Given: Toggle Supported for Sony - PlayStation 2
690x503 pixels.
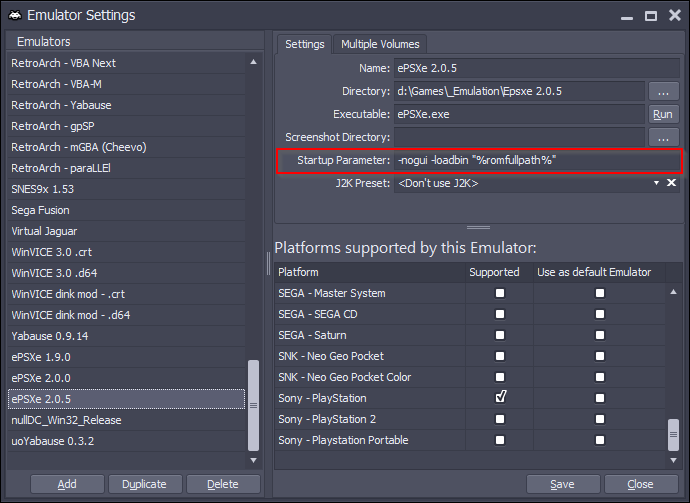Looking at the screenshot, I should 500,419.
